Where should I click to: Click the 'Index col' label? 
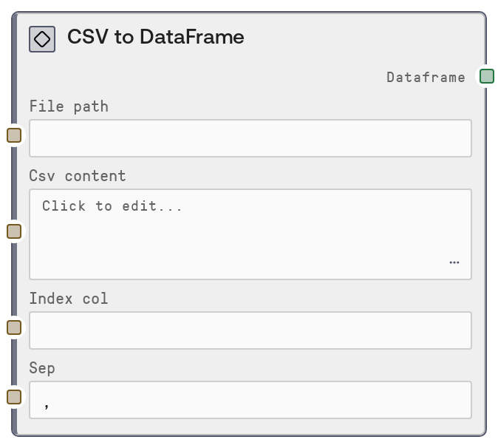point(69,299)
